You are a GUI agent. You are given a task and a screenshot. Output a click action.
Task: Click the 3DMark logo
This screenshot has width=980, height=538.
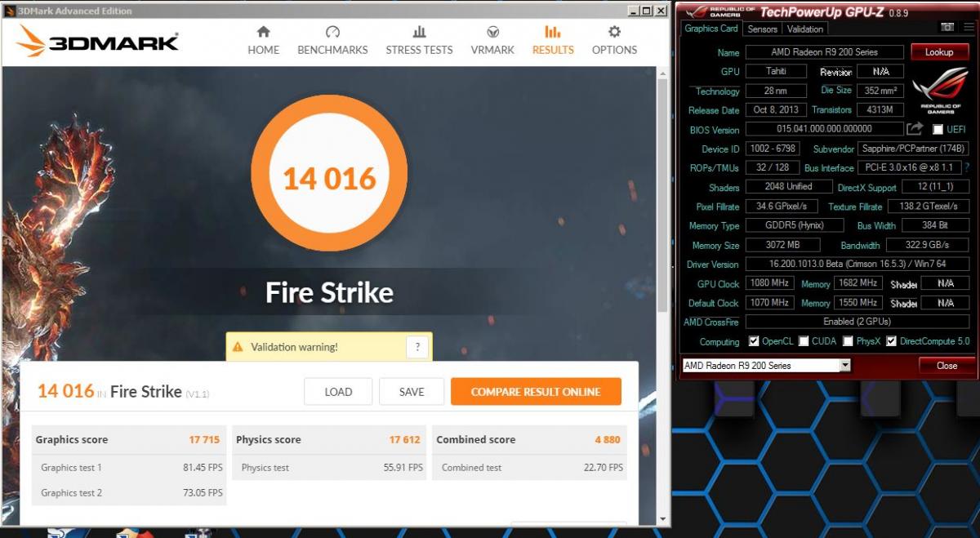click(x=97, y=41)
